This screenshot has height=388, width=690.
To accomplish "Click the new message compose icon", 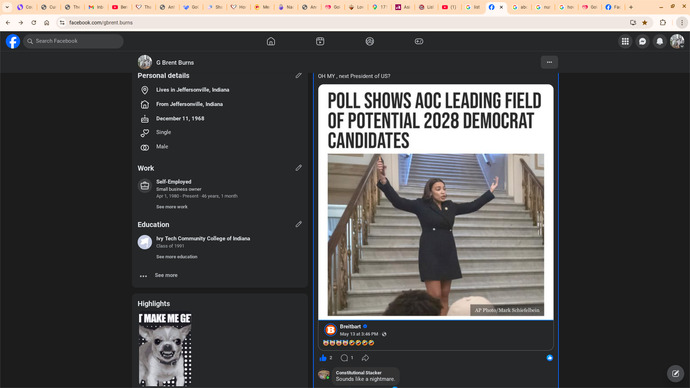I will click(x=675, y=373).
